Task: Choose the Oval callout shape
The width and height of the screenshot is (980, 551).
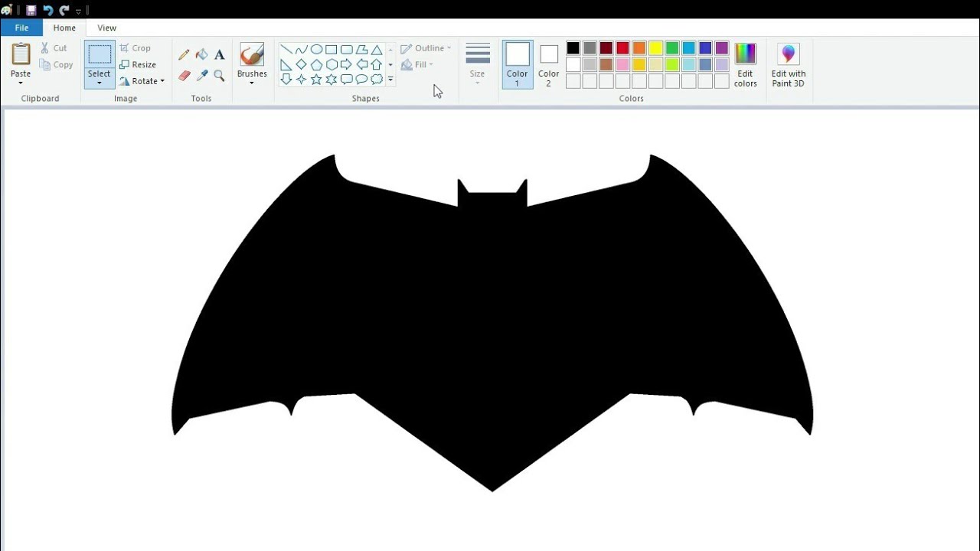Action: click(x=361, y=79)
